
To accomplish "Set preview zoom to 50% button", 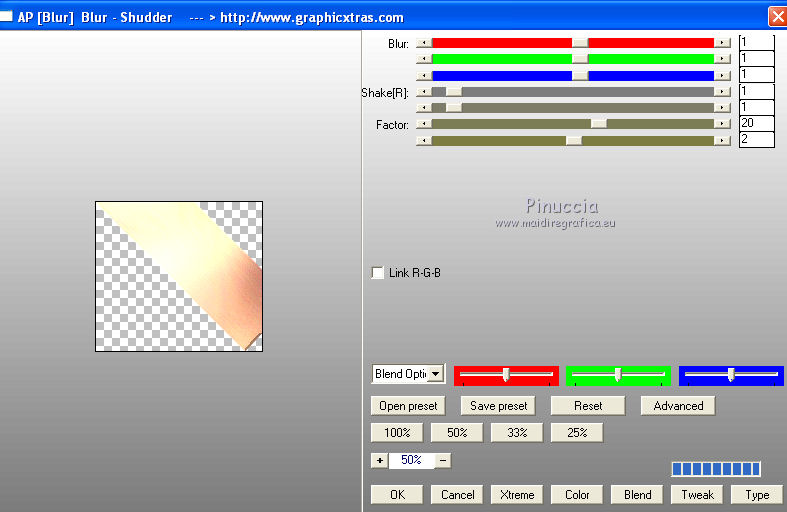I will 457,432.
